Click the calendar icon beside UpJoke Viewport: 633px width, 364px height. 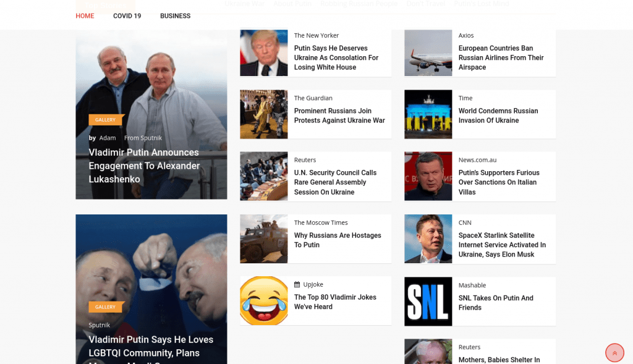point(297,284)
